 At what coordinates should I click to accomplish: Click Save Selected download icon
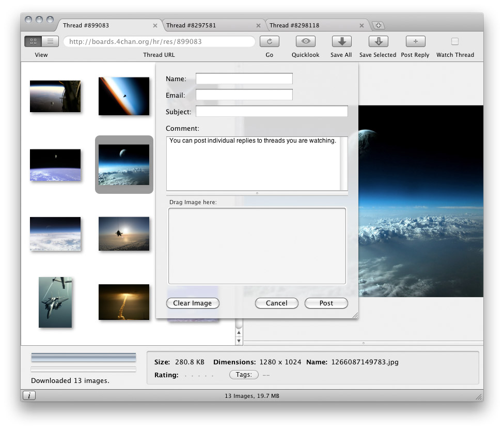[379, 41]
